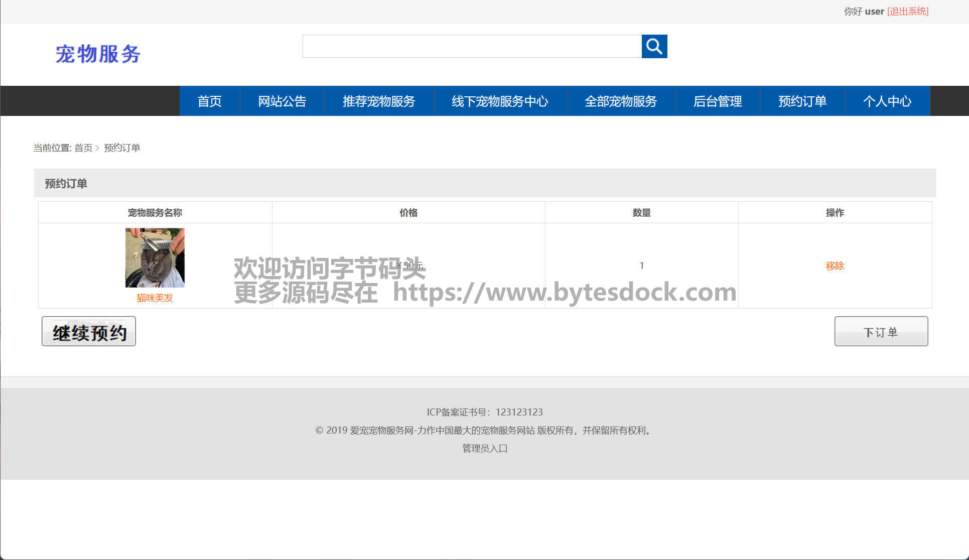Open 管理员入口 link in footer
Screen dimensions: 969x560
click(x=485, y=449)
